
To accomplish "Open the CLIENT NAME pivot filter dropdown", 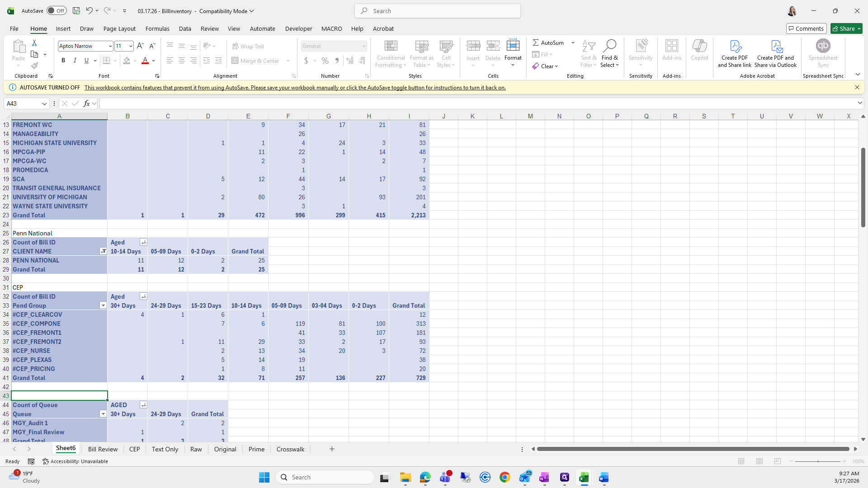I will pos(103,251).
